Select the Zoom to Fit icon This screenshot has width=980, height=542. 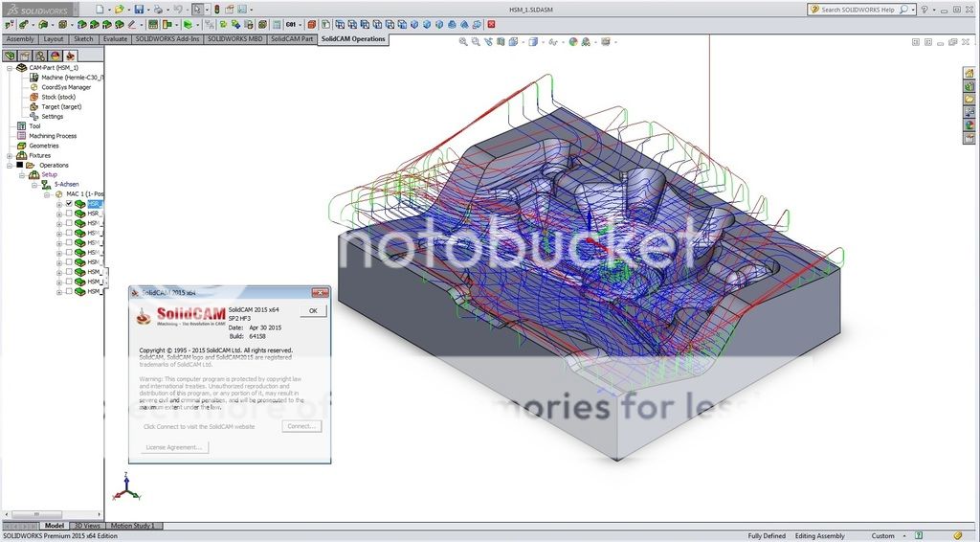[x=463, y=42]
